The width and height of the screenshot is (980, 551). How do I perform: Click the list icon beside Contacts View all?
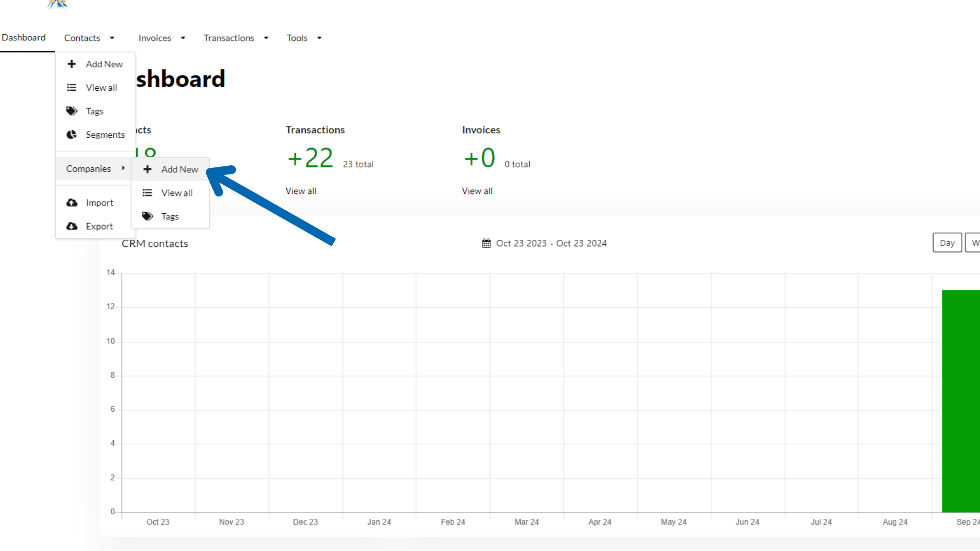click(x=72, y=88)
